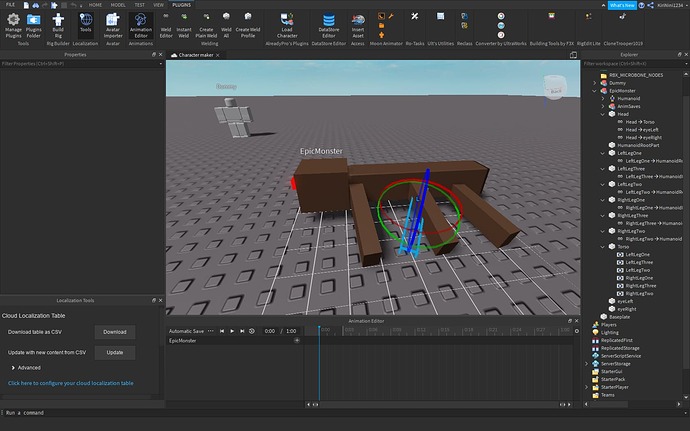The height and width of the screenshot is (431, 690).
Task: Toggle the Localization Tools button
Action: click(85, 23)
